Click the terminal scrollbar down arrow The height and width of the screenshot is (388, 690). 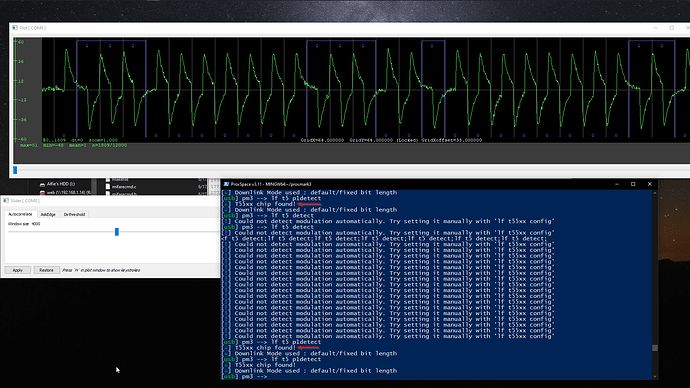point(655,376)
